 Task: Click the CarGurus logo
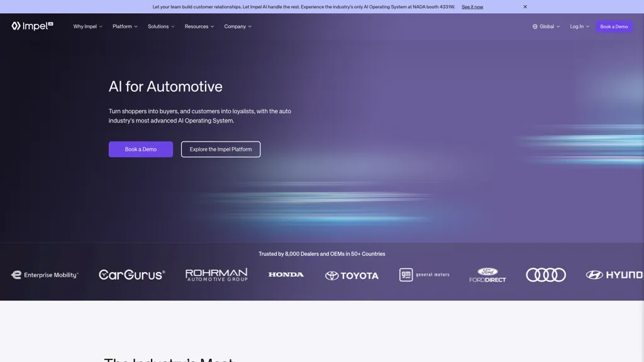tap(132, 275)
